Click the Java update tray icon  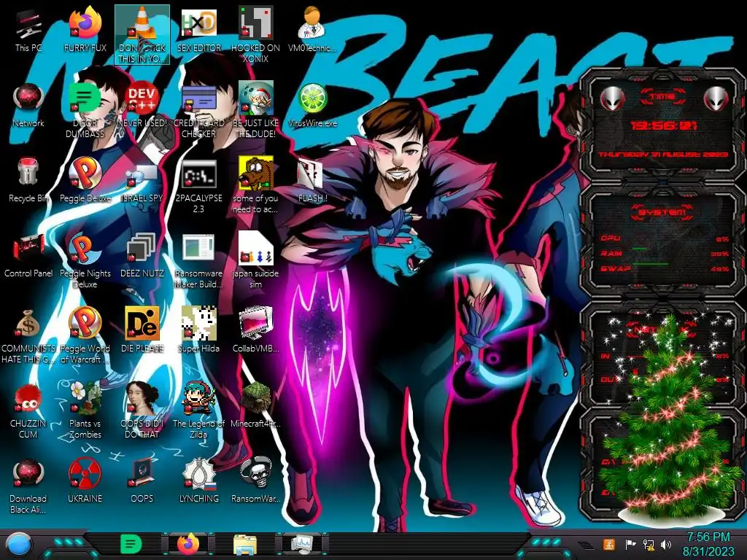(609, 544)
